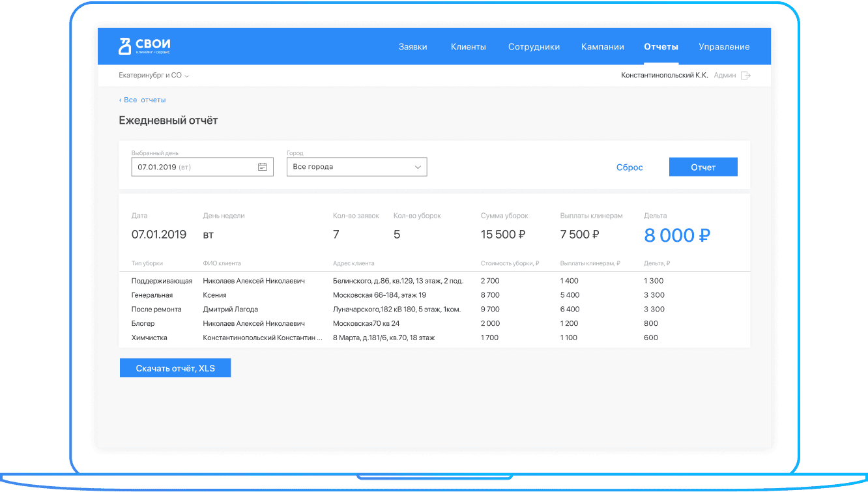The width and height of the screenshot is (868, 492).
Task: Click the blue Отчет button
Action: click(x=703, y=167)
